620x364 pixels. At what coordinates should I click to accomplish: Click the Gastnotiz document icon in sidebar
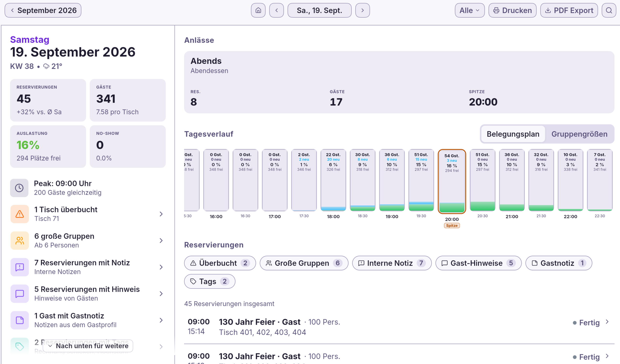click(x=20, y=320)
